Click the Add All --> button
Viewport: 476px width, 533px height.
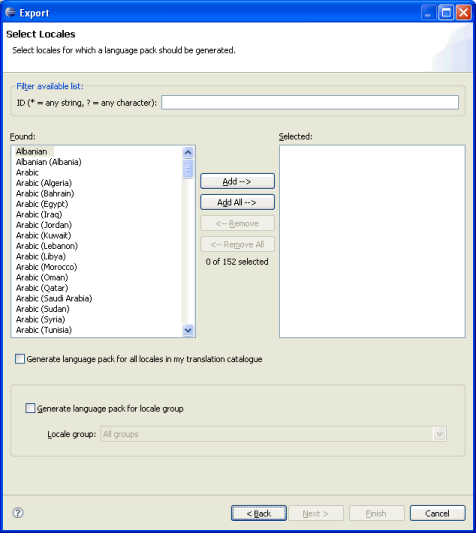click(x=237, y=202)
